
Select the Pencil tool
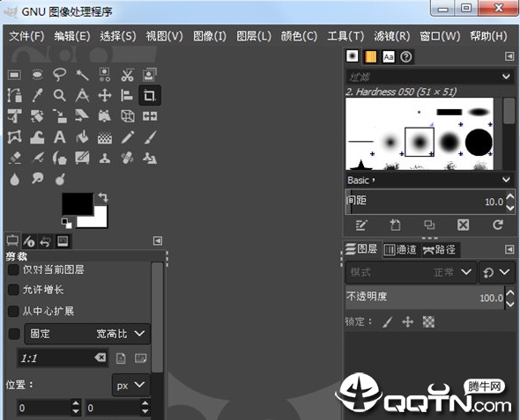127,137
